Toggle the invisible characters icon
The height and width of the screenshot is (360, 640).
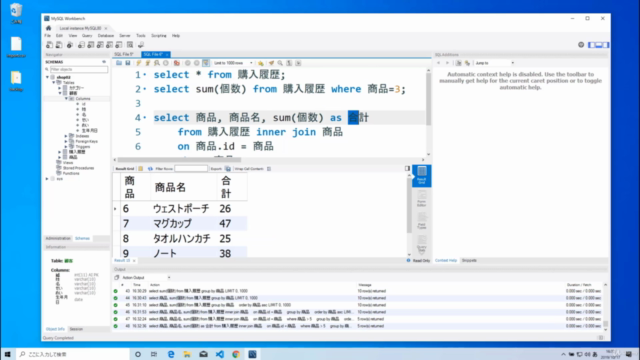tap(289, 63)
